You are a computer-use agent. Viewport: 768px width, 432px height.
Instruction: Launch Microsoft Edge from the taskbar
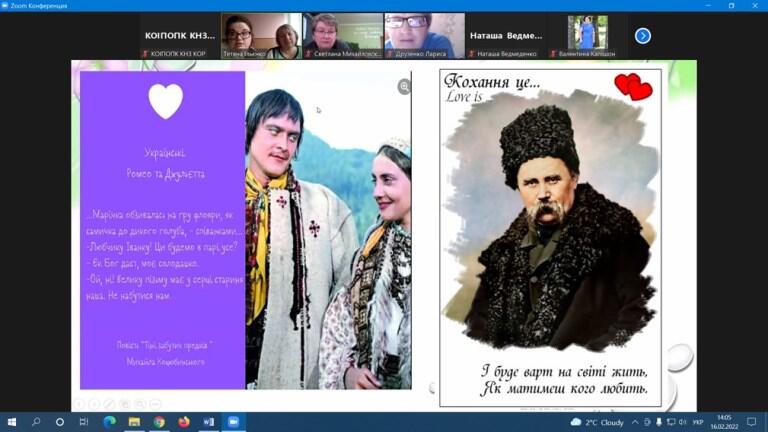point(109,422)
